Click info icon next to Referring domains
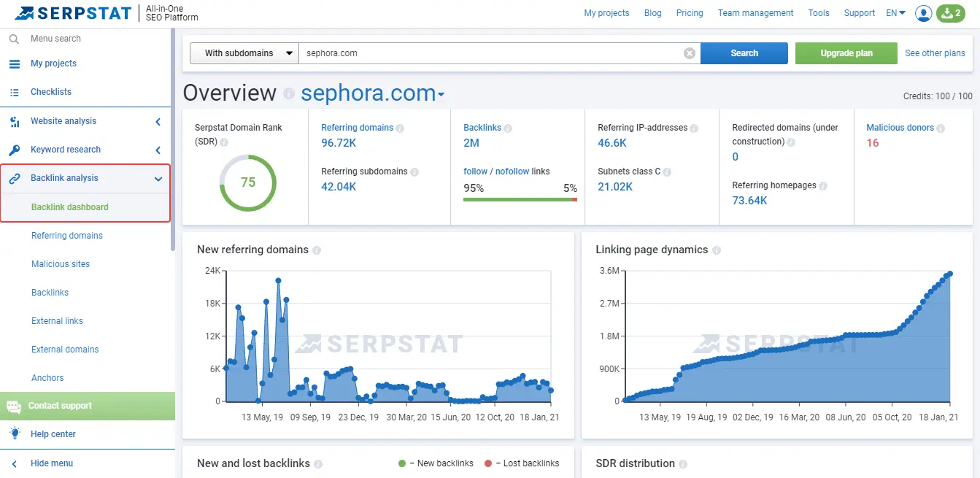The width and height of the screenshot is (980, 478). pos(400,128)
